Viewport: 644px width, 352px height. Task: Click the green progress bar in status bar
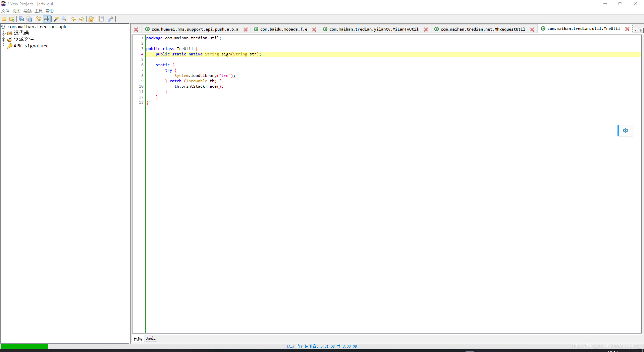click(24, 346)
